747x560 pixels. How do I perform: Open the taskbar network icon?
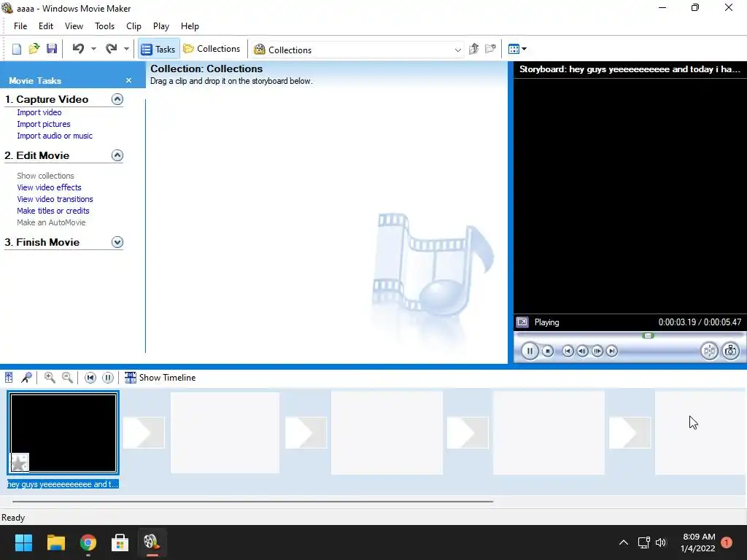(643, 542)
